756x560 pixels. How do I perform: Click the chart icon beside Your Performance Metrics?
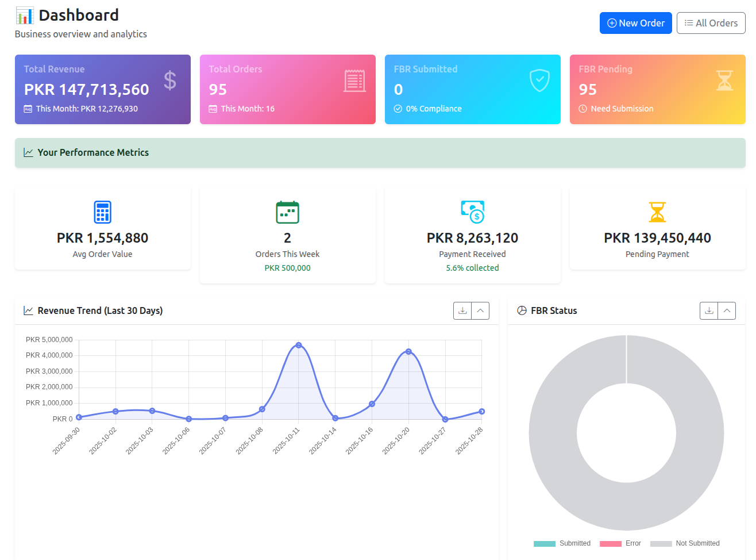point(27,152)
